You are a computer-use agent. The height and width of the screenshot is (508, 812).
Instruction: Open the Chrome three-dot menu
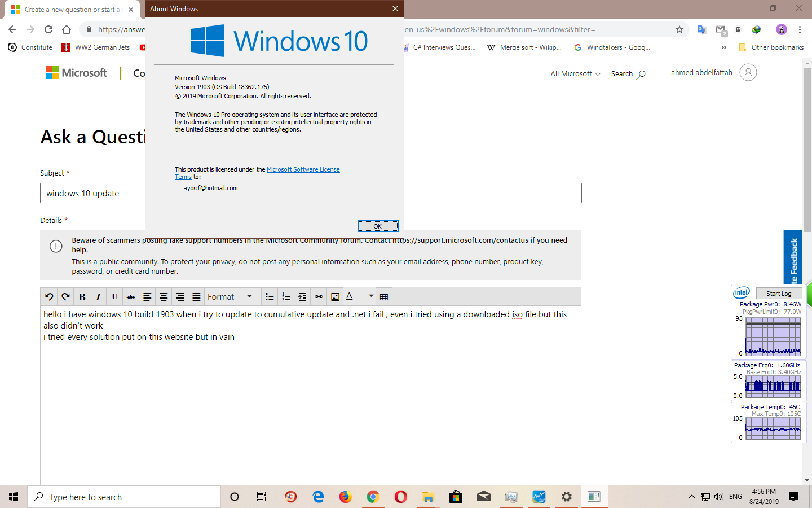(x=800, y=29)
